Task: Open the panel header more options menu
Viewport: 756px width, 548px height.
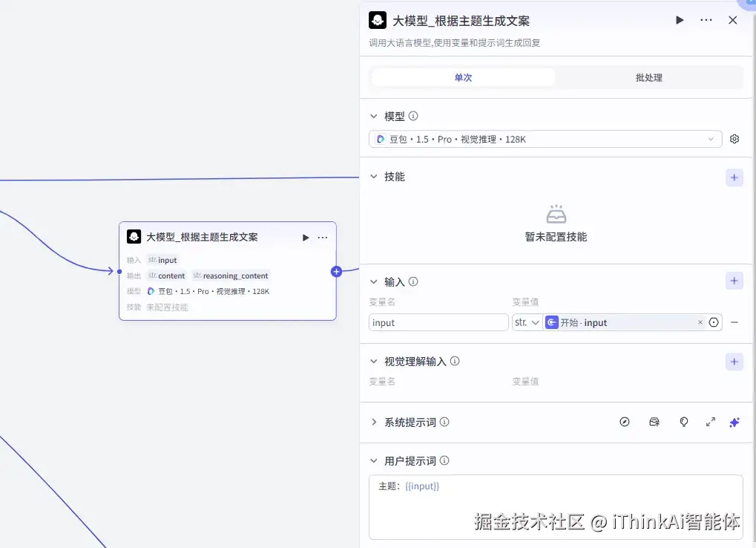Action: tap(706, 20)
